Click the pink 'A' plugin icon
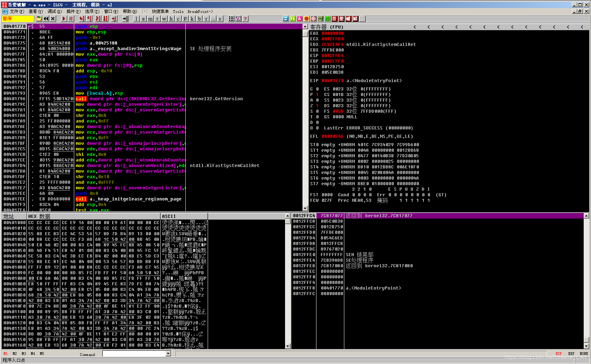The width and height of the screenshot is (591, 364). pyautogui.click(x=300, y=19)
